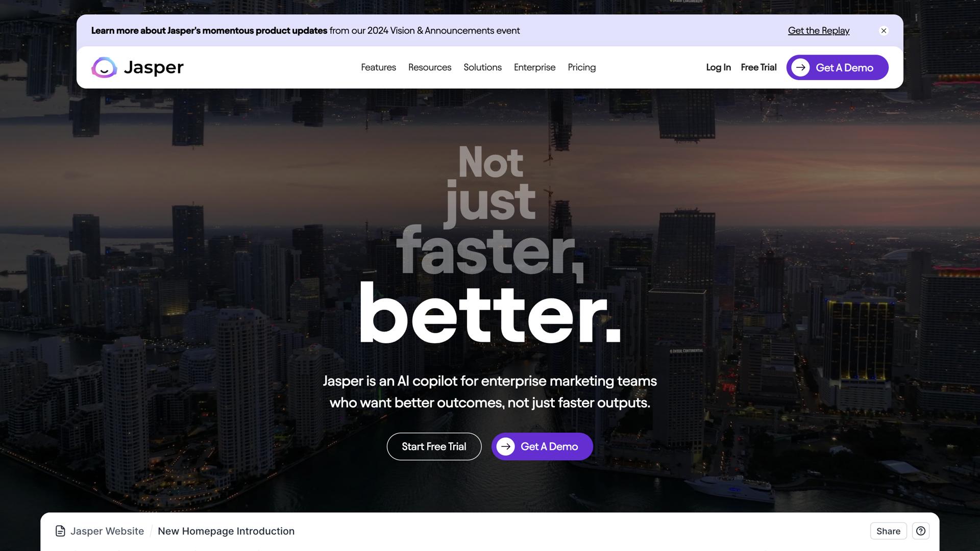Open the Resources nav menu

pyautogui.click(x=429, y=67)
